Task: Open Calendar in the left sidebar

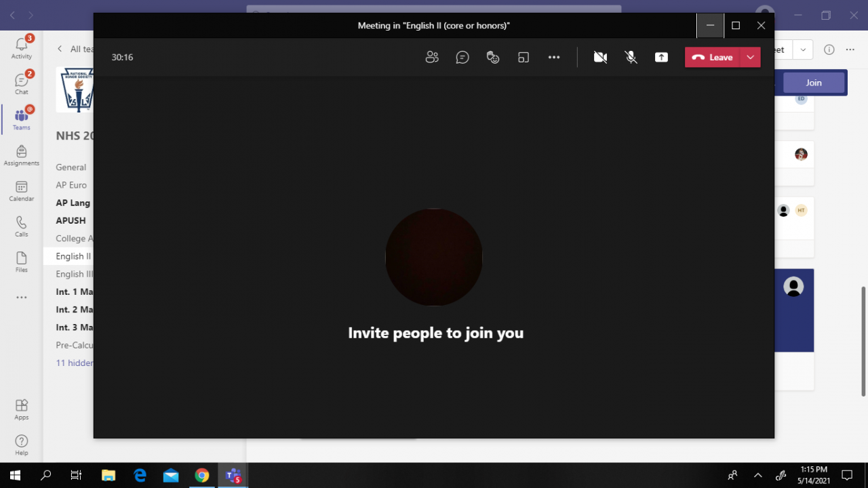Action: click(x=22, y=191)
